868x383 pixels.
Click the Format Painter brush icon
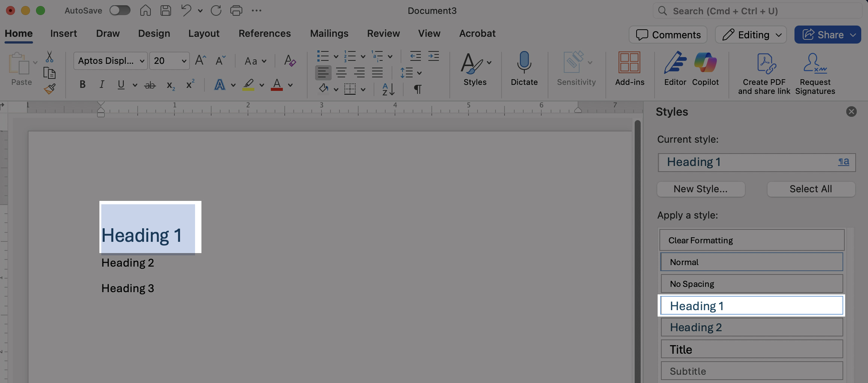(x=50, y=89)
